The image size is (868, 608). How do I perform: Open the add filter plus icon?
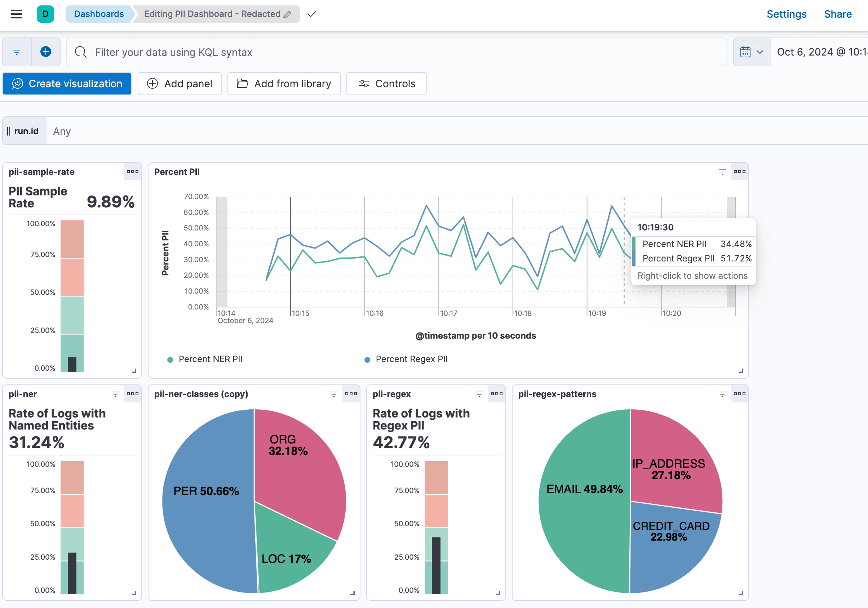46,52
